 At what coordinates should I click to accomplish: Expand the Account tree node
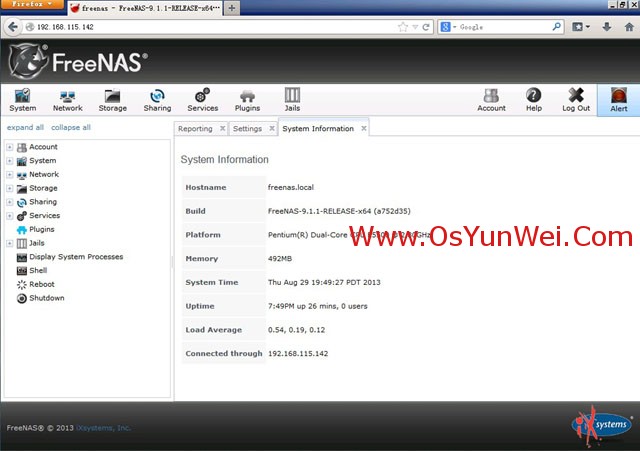coord(9,147)
